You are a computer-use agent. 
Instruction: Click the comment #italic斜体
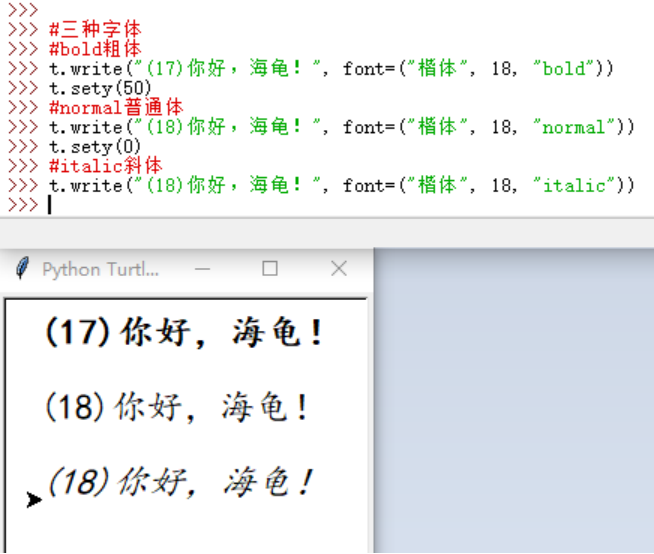click(106, 166)
